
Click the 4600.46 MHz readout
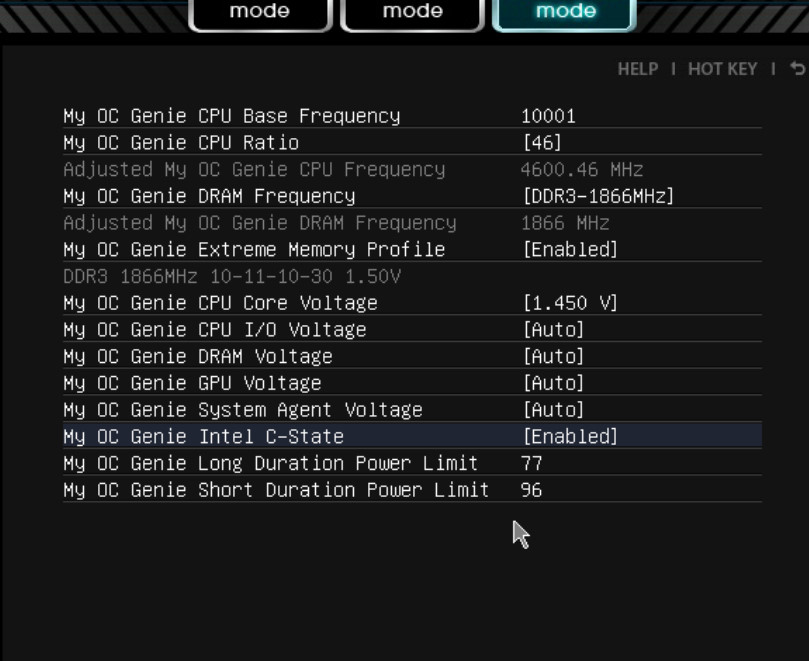581,170
